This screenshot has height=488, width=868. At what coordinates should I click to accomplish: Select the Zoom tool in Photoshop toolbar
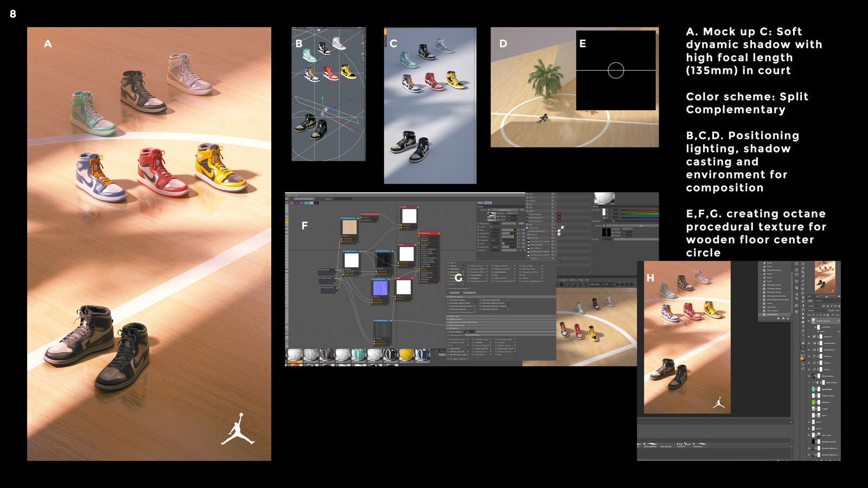[x=803, y=347]
